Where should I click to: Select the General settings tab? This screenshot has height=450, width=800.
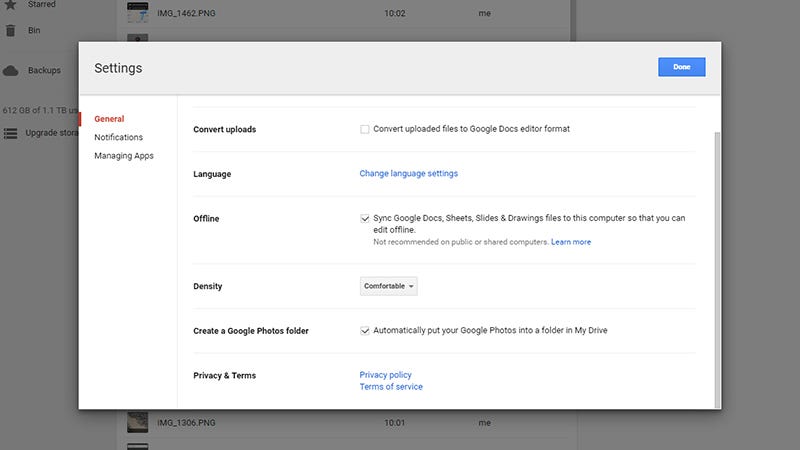tap(109, 119)
